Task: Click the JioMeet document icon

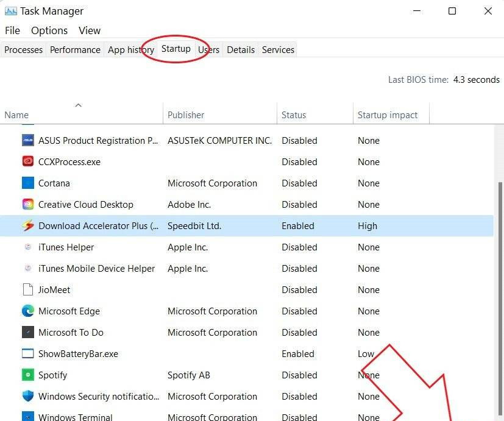Action: pos(28,289)
